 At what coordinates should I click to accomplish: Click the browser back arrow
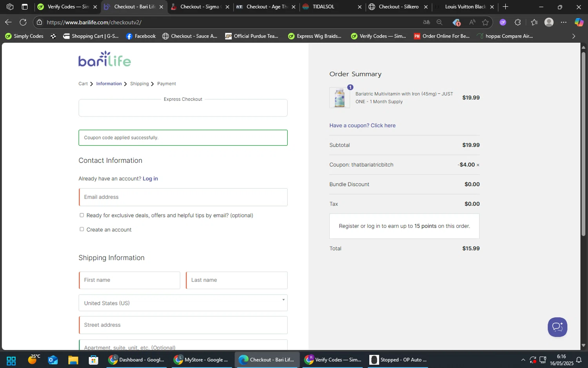point(8,22)
